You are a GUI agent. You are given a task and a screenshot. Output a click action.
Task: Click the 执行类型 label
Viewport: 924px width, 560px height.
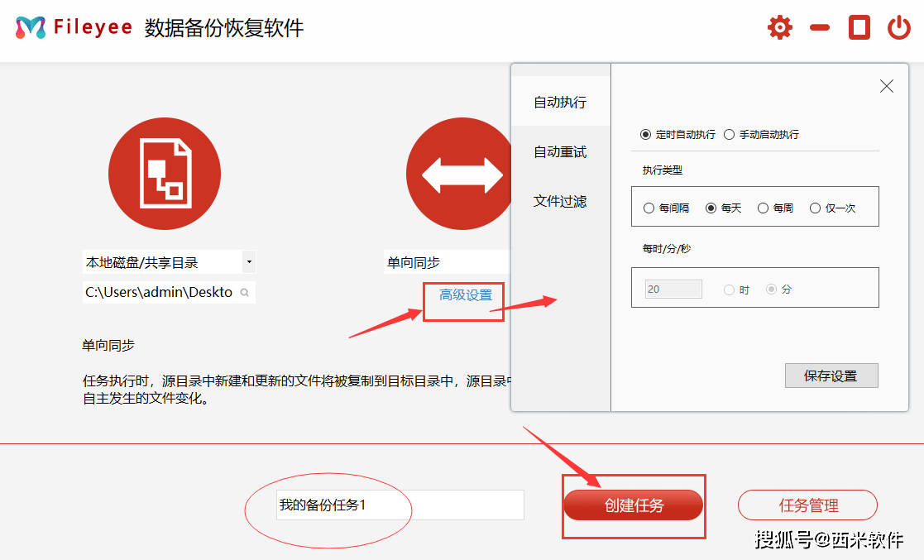(663, 170)
